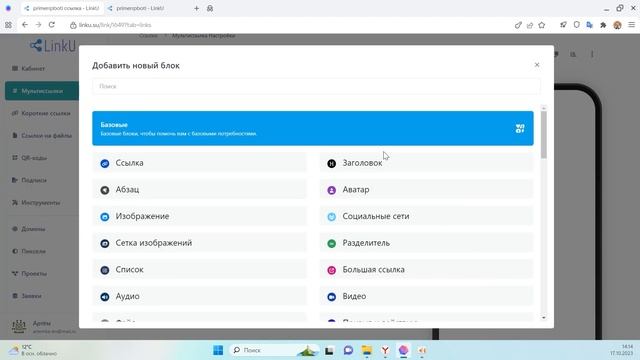The width and height of the screenshot is (640, 360).
Task: Click the Сетка изображений icon
Action: pyautogui.click(x=105, y=243)
